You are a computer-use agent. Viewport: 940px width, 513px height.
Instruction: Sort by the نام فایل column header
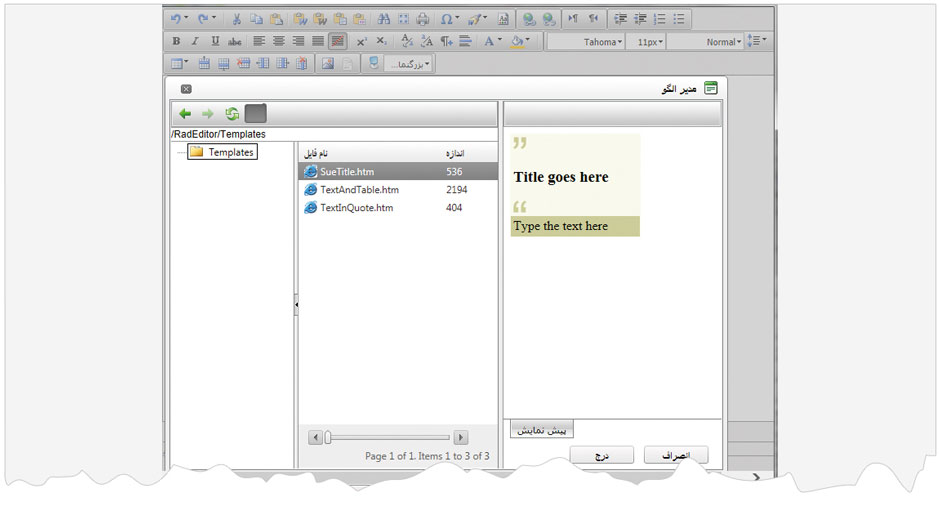(x=315, y=153)
